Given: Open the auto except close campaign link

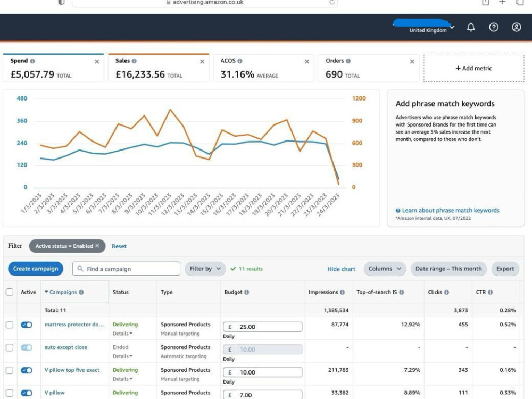Looking at the screenshot, I should (x=66, y=347).
